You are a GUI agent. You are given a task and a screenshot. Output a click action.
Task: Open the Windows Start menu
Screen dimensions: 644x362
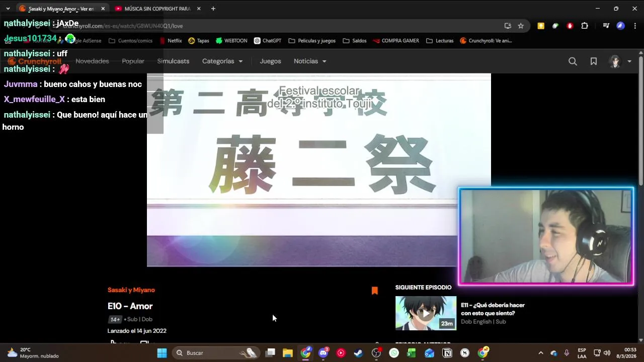pyautogui.click(x=162, y=353)
